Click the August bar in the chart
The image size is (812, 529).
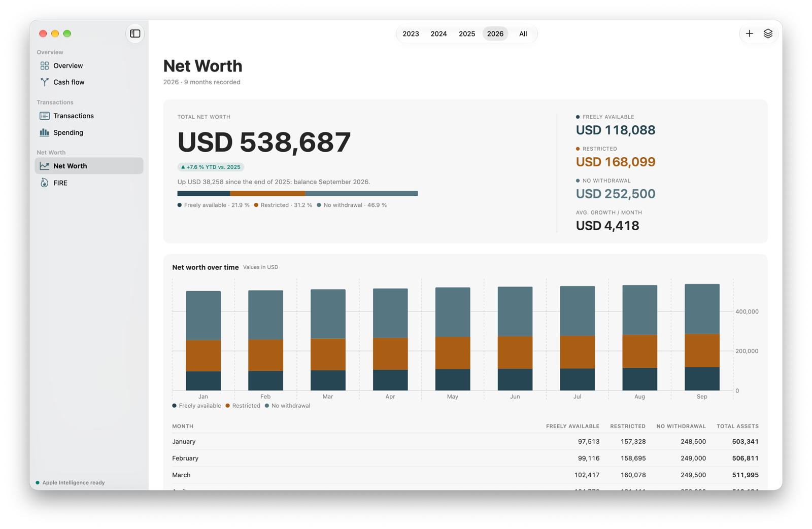640,338
